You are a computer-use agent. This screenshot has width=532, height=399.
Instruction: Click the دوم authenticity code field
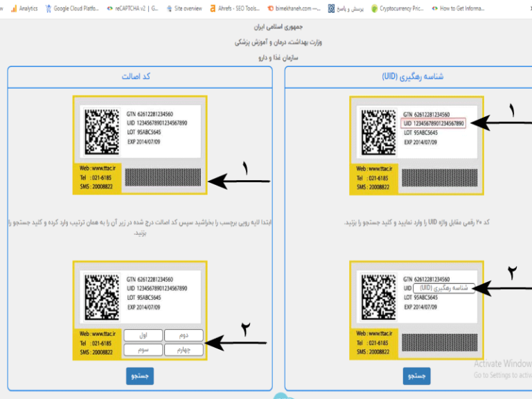184,336
